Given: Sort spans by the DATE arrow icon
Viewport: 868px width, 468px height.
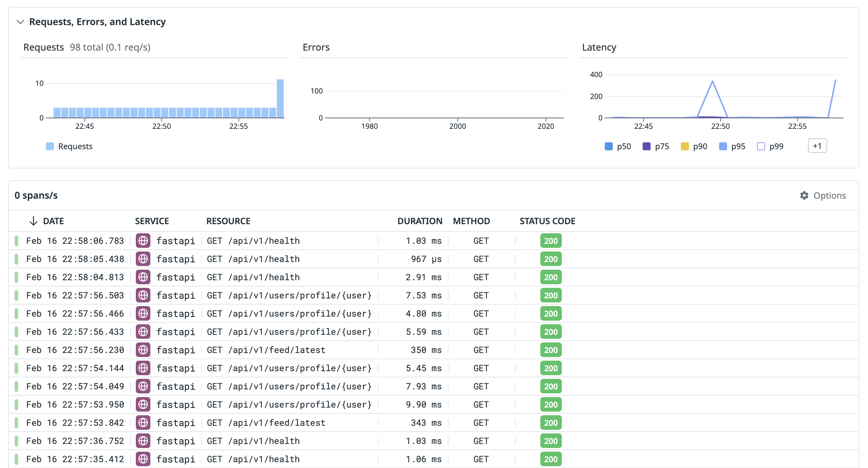Looking at the screenshot, I should 33,221.
